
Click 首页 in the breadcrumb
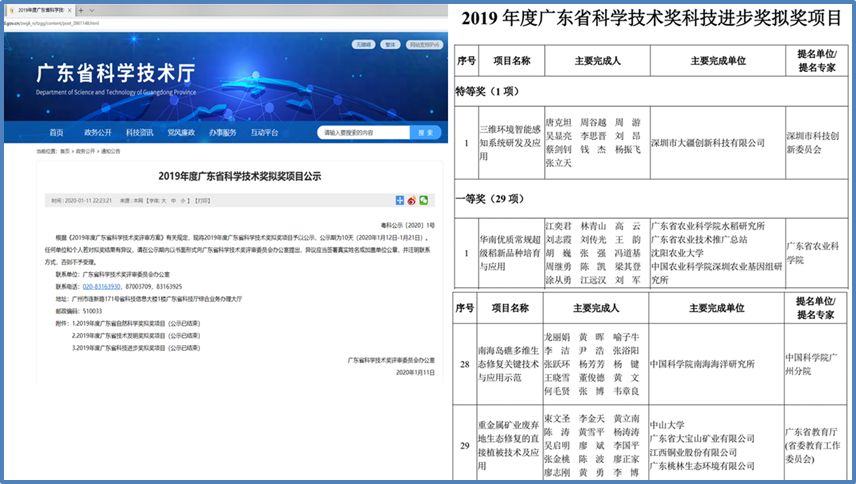pos(65,151)
